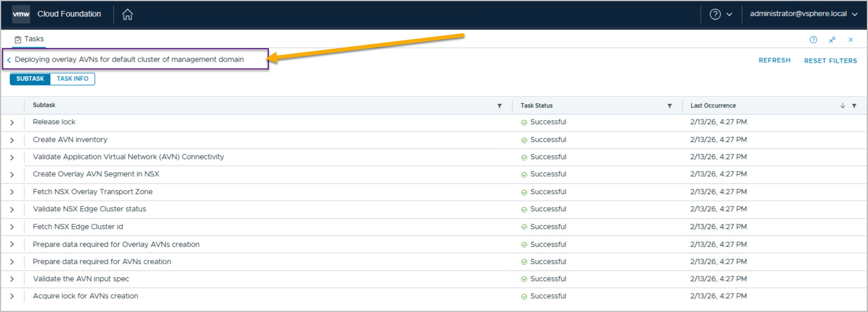Select the Tasks tab
The height and width of the screenshot is (312, 868).
(x=29, y=39)
